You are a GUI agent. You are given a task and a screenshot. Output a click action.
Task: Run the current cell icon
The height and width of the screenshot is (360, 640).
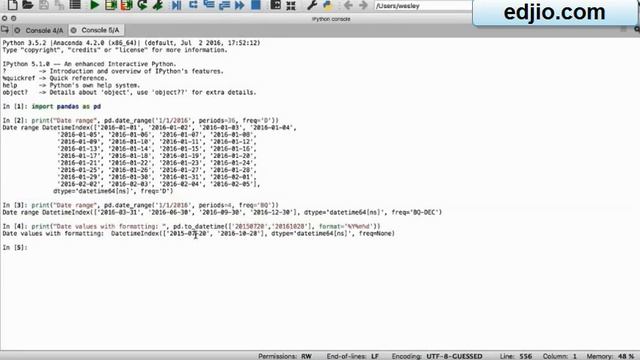pos(111,5)
